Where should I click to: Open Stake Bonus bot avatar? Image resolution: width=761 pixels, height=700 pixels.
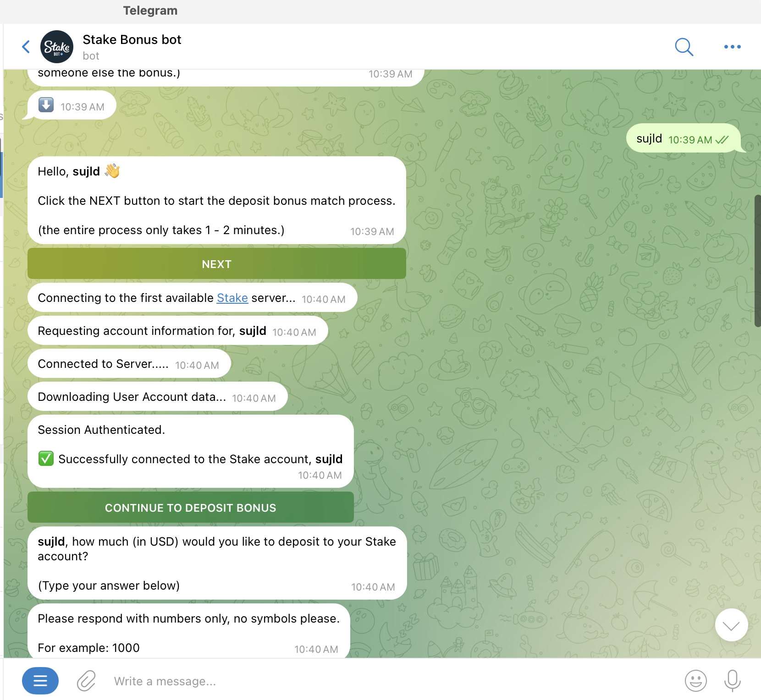(x=57, y=47)
